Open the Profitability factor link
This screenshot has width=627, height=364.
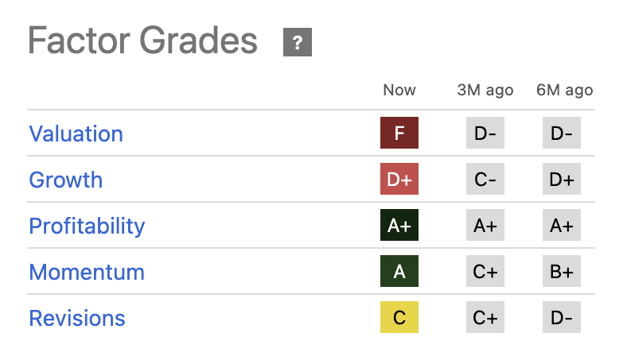coord(87,227)
